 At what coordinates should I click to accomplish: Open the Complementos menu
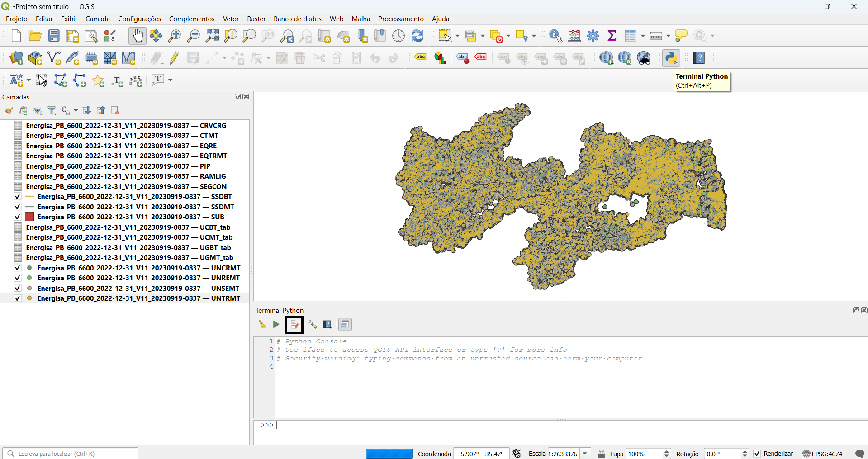pos(192,19)
